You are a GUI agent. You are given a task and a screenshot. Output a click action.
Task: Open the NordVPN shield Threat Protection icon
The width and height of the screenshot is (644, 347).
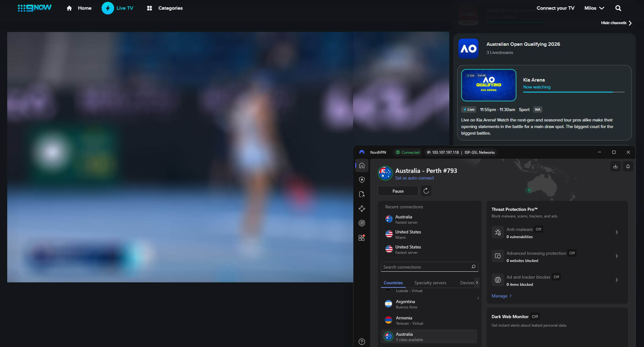(x=362, y=180)
